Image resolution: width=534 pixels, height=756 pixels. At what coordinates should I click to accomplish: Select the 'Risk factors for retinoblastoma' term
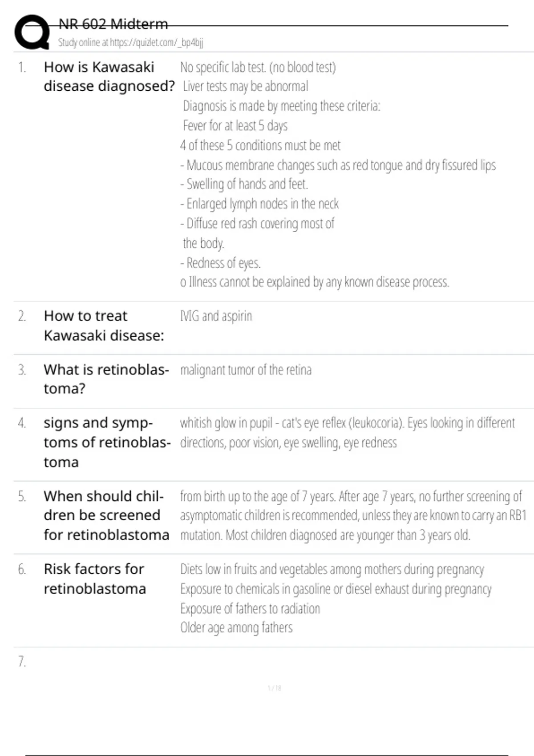[x=94, y=579]
